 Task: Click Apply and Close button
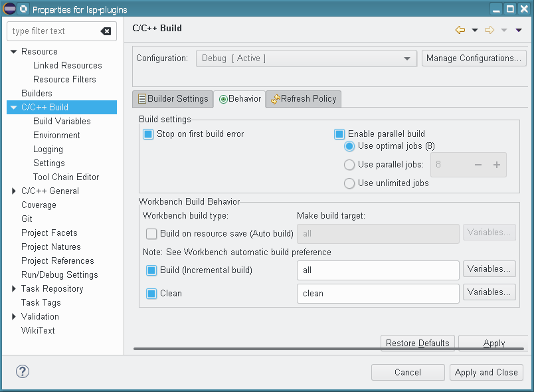[x=486, y=373]
